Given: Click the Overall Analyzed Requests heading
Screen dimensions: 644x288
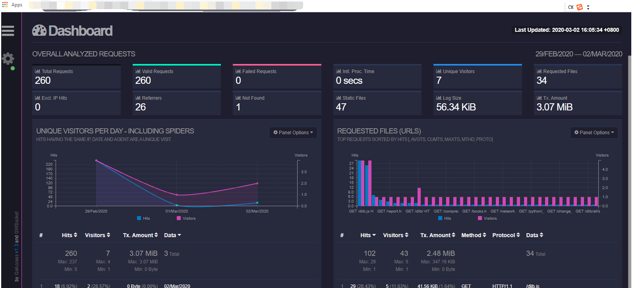Looking at the screenshot, I should click(83, 54).
